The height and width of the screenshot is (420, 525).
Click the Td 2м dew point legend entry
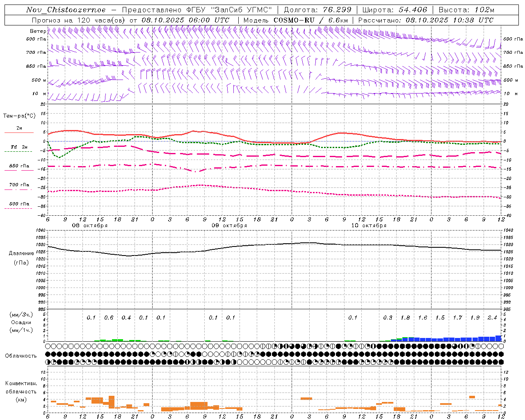(x=19, y=147)
